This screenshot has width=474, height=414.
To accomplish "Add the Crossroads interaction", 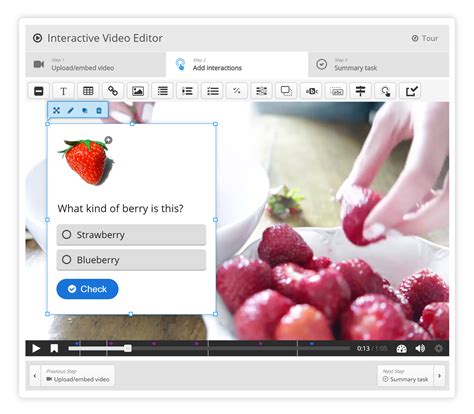I will pos(361,91).
